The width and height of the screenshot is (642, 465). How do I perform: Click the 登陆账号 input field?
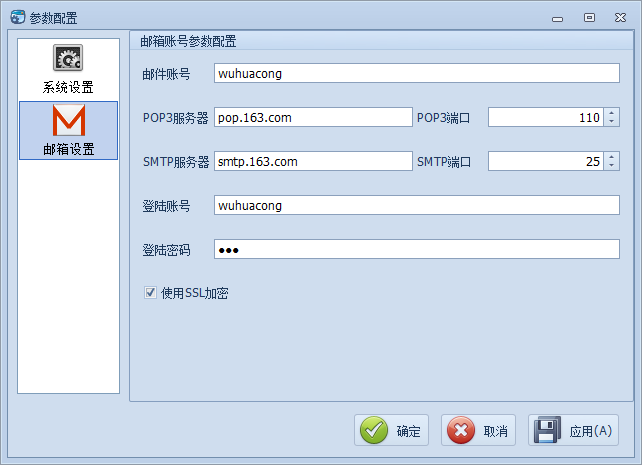(416, 205)
